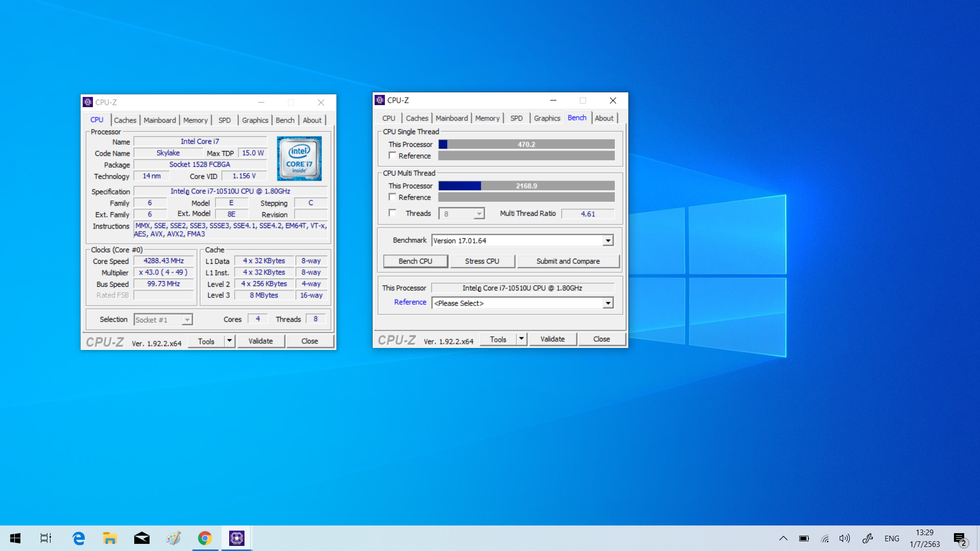Click the ENG language indicator

tap(892, 538)
